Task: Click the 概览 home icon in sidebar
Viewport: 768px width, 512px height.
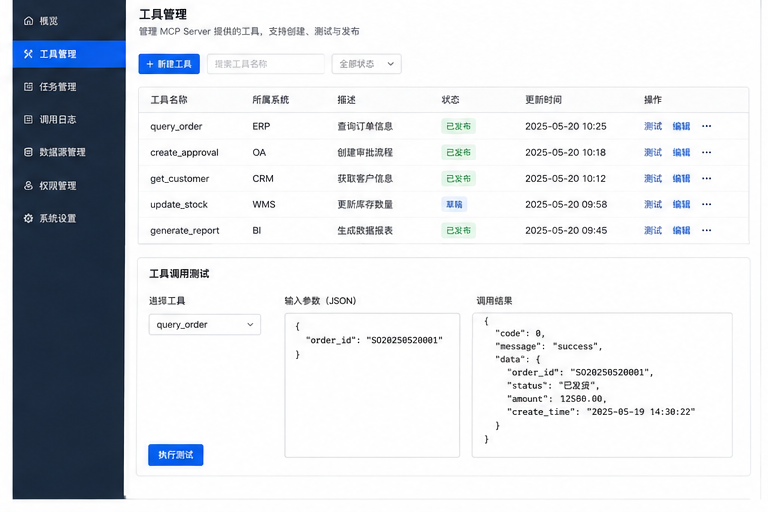Action: pos(28,21)
